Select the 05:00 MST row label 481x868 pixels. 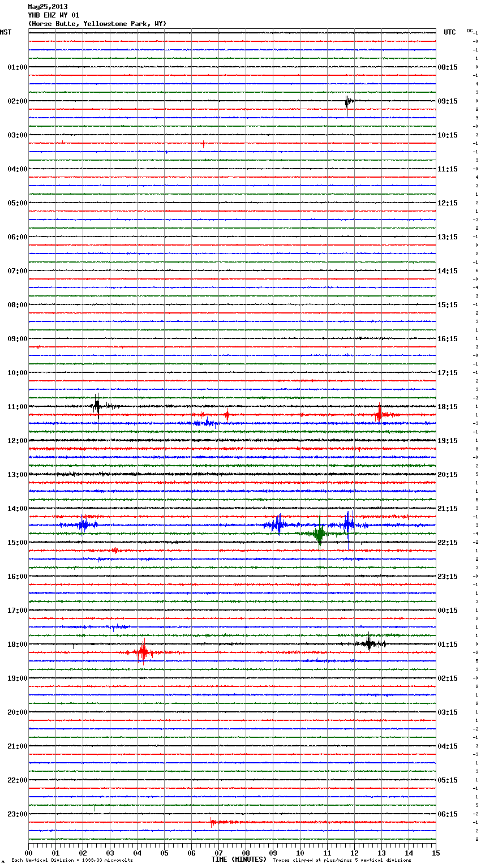(x=18, y=203)
